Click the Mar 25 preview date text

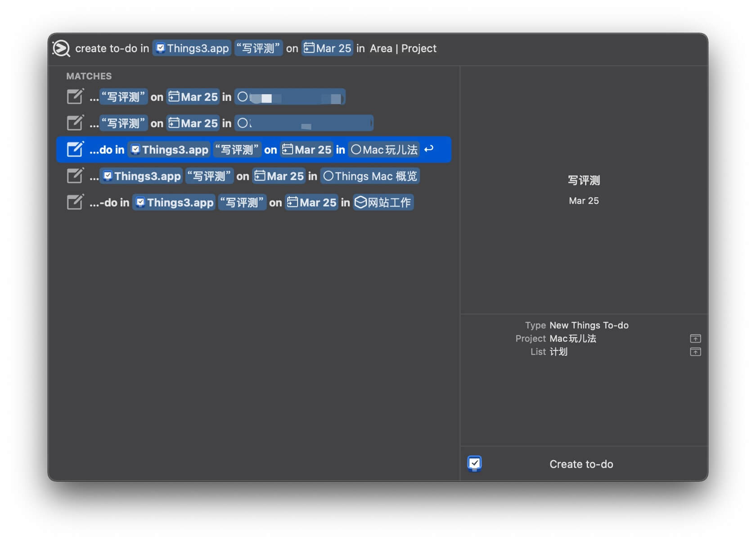(584, 201)
